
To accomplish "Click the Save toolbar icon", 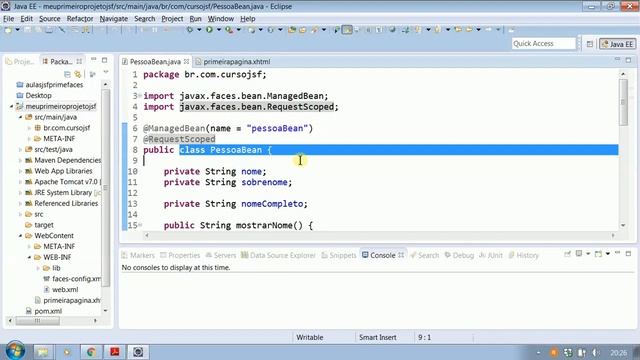I will click(x=27, y=30).
